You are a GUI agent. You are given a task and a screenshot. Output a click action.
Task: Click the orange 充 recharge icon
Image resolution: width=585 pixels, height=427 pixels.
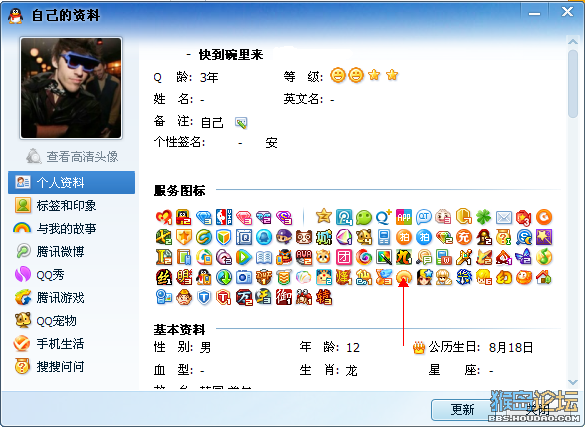pyautogui.click(x=464, y=237)
